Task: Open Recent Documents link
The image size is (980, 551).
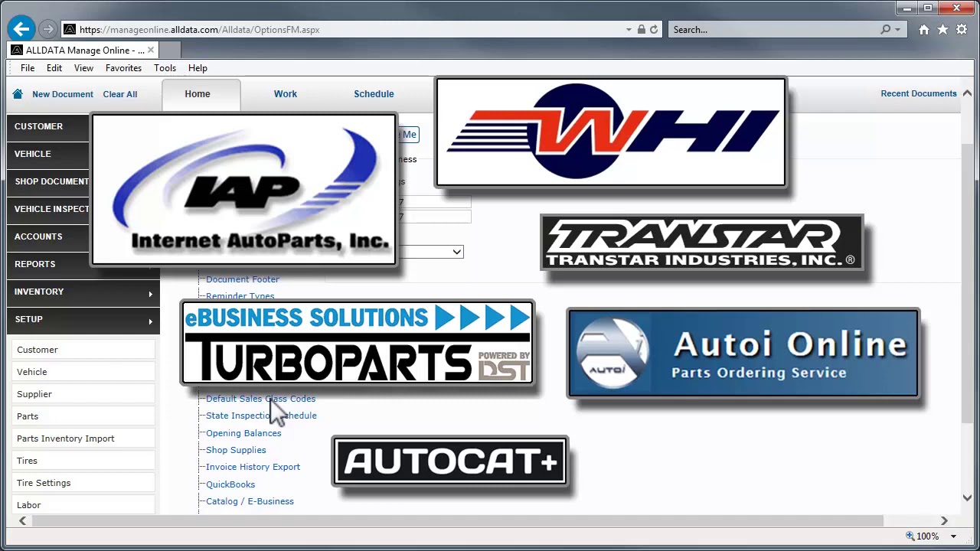Action: pos(919,93)
